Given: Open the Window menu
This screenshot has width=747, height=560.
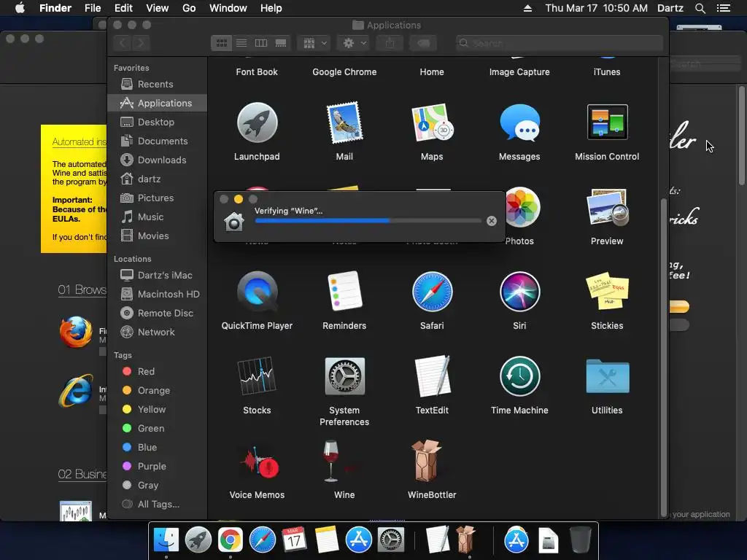Looking at the screenshot, I should (228, 8).
